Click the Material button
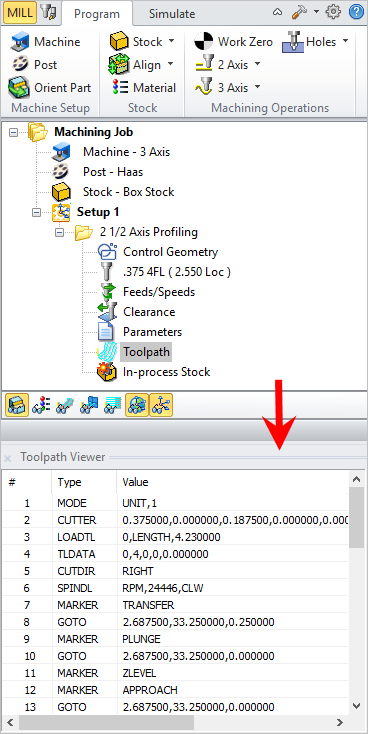Image resolution: width=368 pixels, height=734 pixels. click(144, 88)
